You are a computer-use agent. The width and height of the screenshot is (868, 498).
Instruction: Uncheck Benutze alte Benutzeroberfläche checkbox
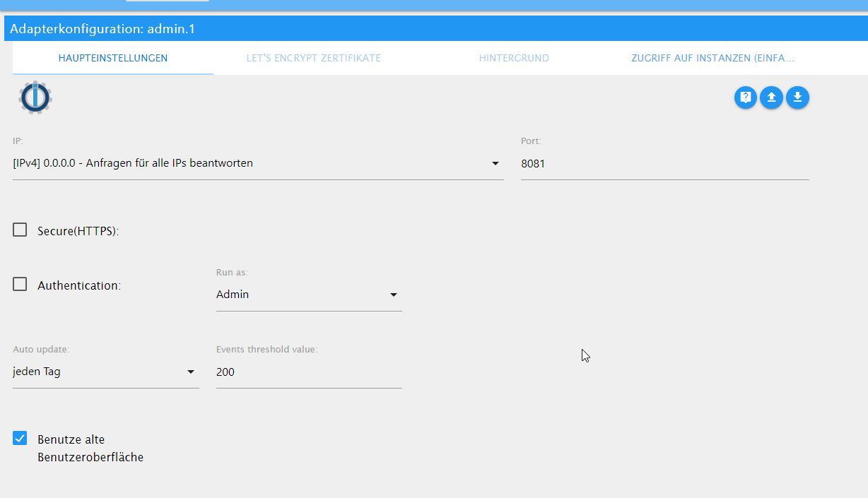tap(20, 438)
